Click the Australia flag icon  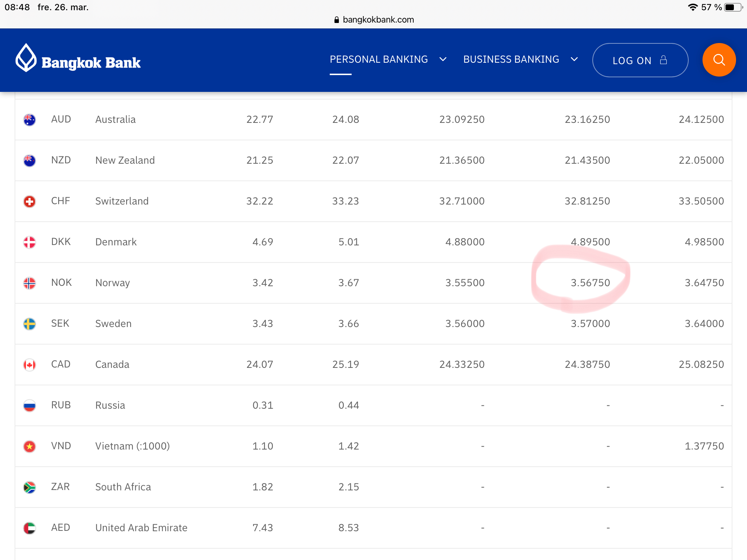pyautogui.click(x=30, y=120)
